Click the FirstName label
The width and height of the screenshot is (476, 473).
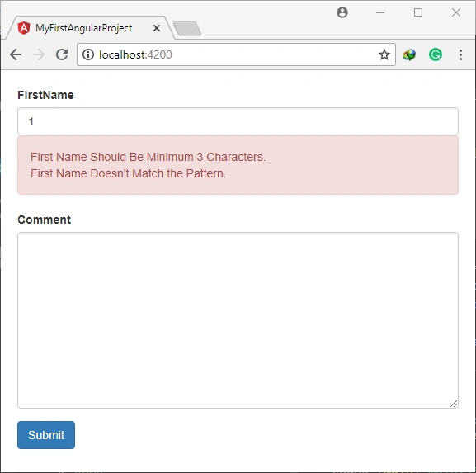45,95
